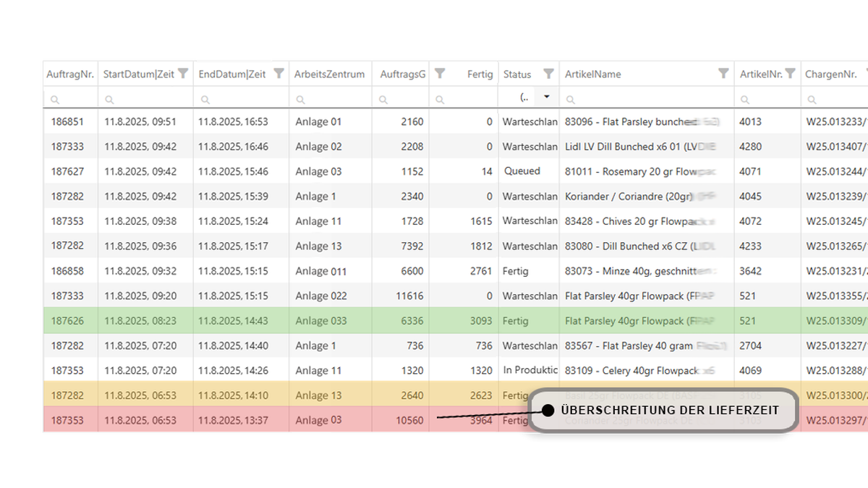Open the ArtikelName column filter funnel
Image resolution: width=868 pixels, height=488 pixels.
pyautogui.click(x=723, y=73)
